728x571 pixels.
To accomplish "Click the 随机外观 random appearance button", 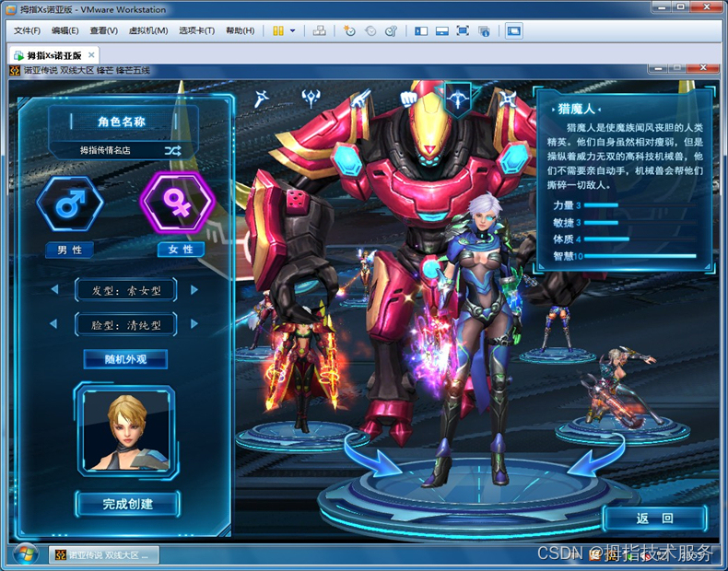I will (125, 359).
